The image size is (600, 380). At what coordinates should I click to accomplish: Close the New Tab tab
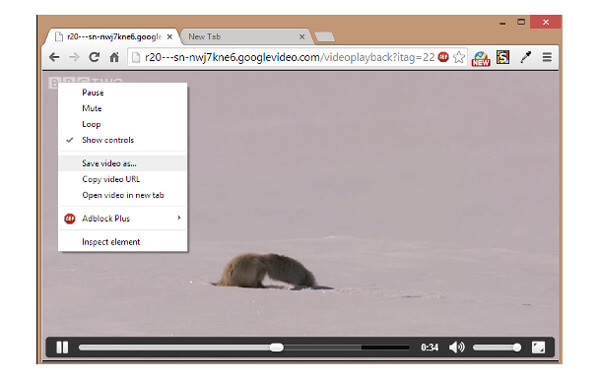click(302, 37)
